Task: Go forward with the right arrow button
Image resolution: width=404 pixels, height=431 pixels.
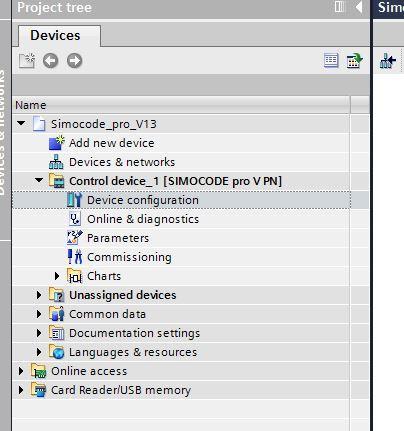Action: (74, 61)
